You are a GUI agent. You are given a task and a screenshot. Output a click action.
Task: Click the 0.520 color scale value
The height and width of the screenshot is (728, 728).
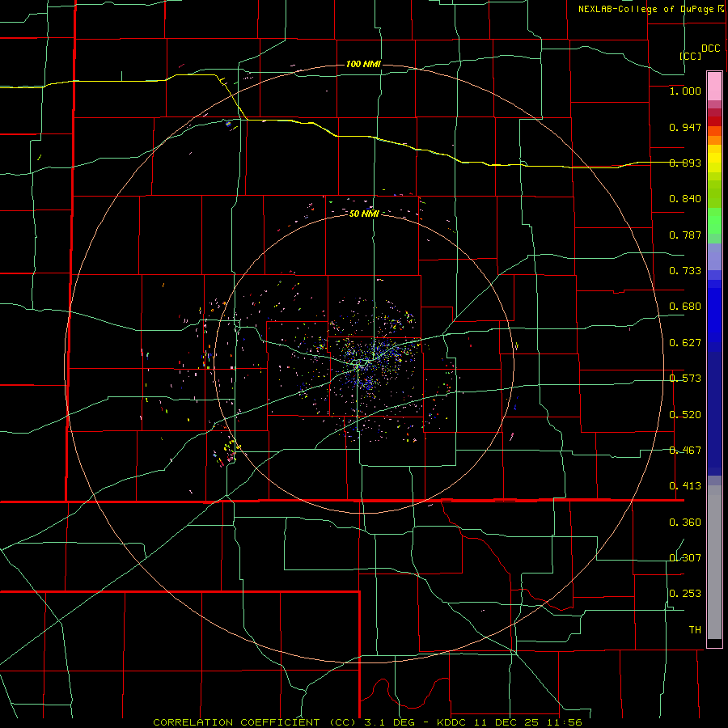point(685,415)
